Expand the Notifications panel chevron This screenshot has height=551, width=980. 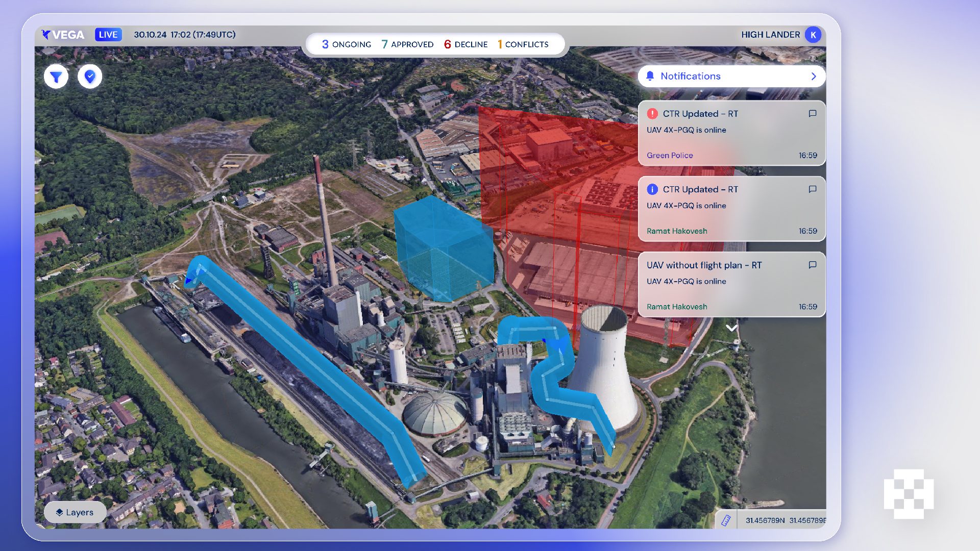point(814,76)
